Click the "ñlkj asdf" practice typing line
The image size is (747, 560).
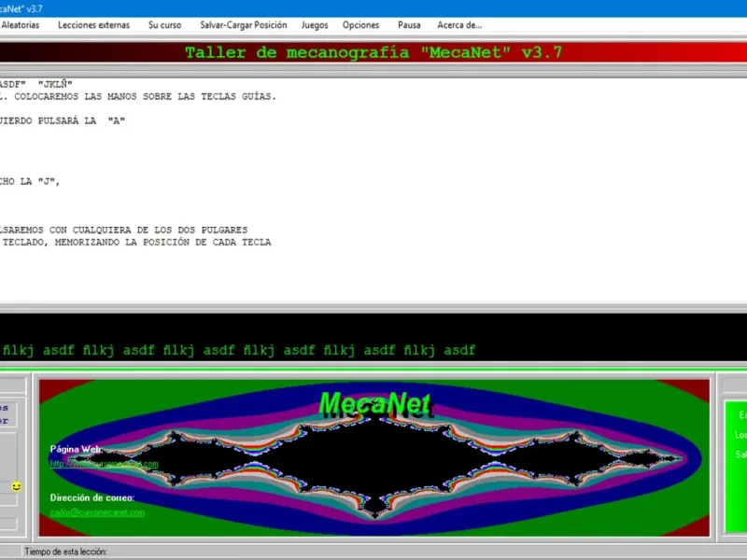click(238, 351)
